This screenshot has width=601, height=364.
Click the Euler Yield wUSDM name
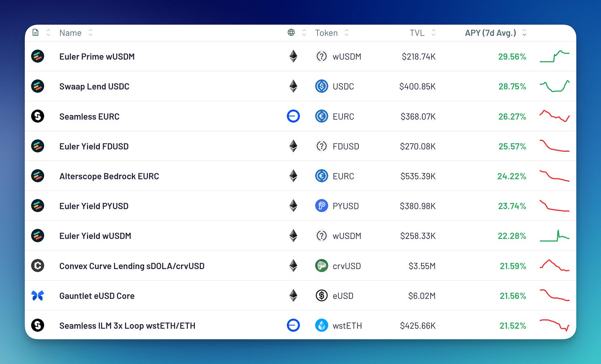pyautogui.click(x=95, y=236)
